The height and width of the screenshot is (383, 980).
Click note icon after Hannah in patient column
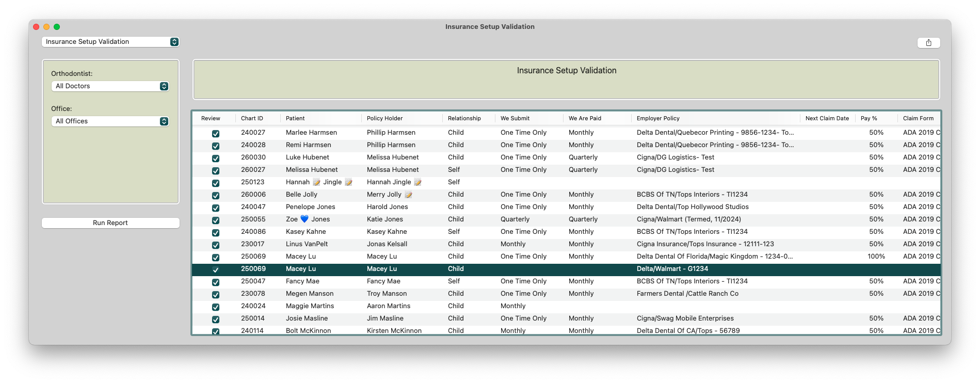(x=316, y=182)
